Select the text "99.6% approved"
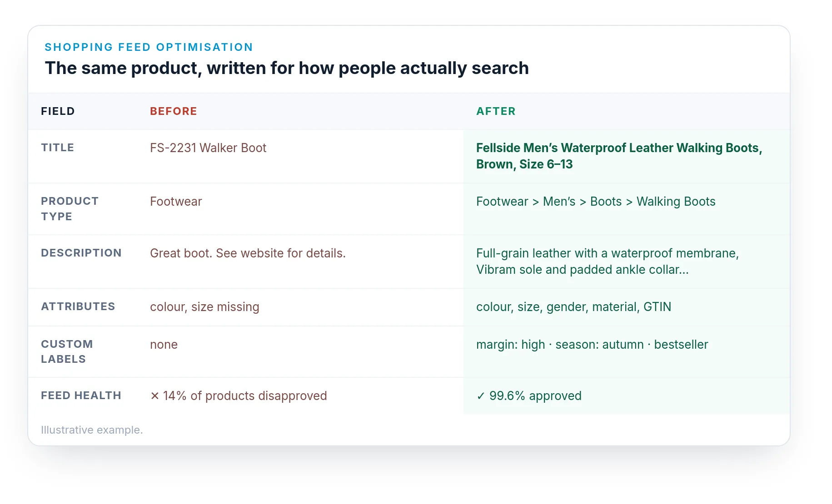The image size is (832, 504). click(535, 396)
